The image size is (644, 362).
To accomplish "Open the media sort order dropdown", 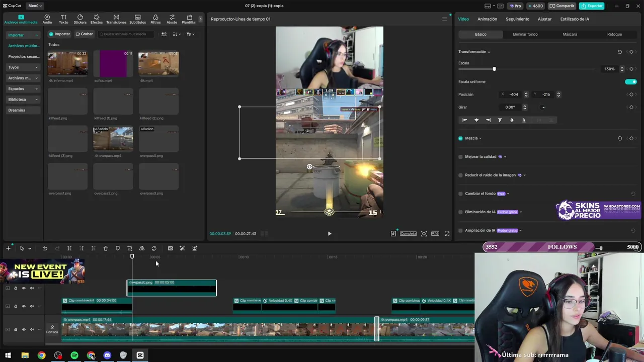I will [177, 34].
